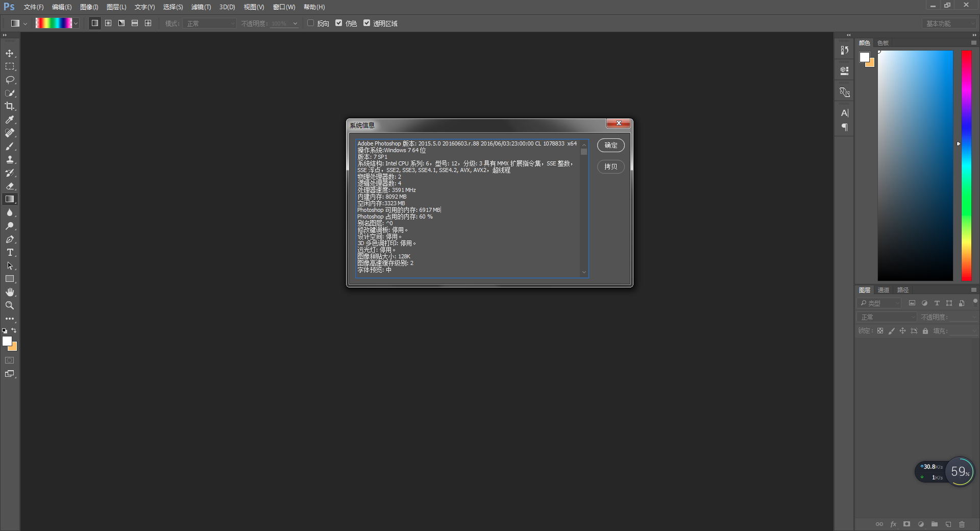Screen dimensions: 980x531
Task: Open the Edit Toolbar ellipsis menu
Action: (10, 319)
